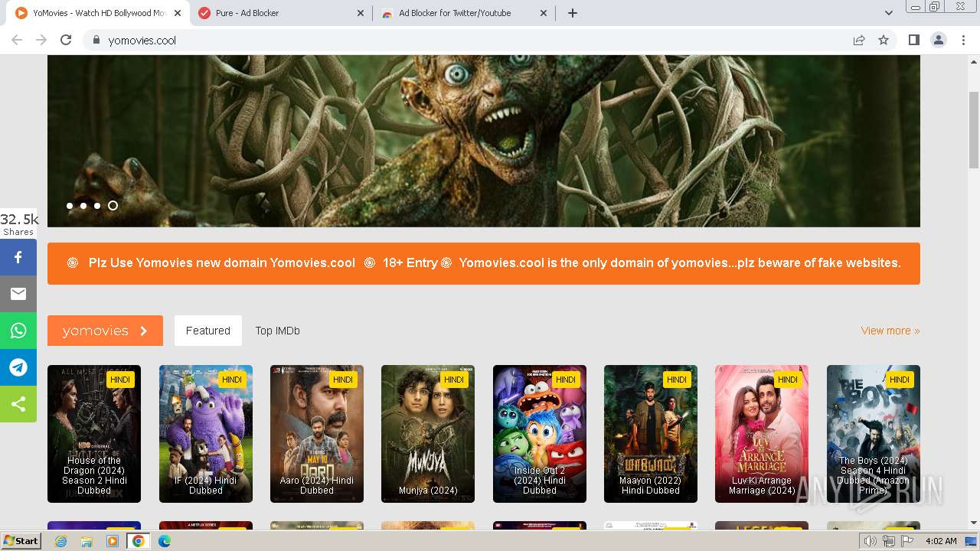Share page via Email icon
980x551 pixels.
18,294
